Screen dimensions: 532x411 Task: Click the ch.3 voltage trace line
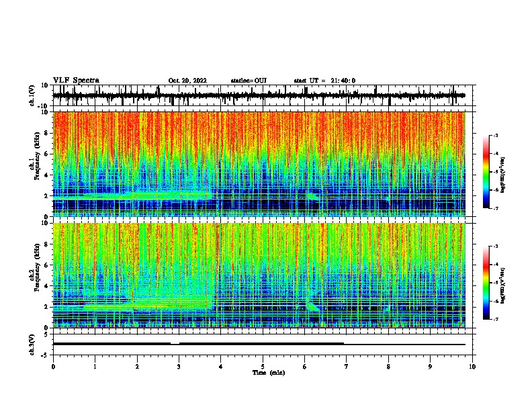[x=259, y=345]
